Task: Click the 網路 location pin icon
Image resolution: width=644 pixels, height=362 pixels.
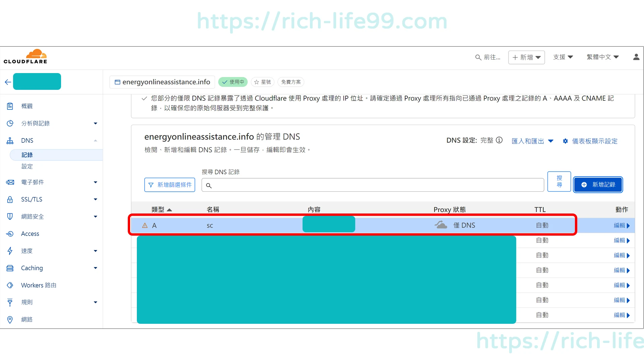Action: [x=10, y=320]
